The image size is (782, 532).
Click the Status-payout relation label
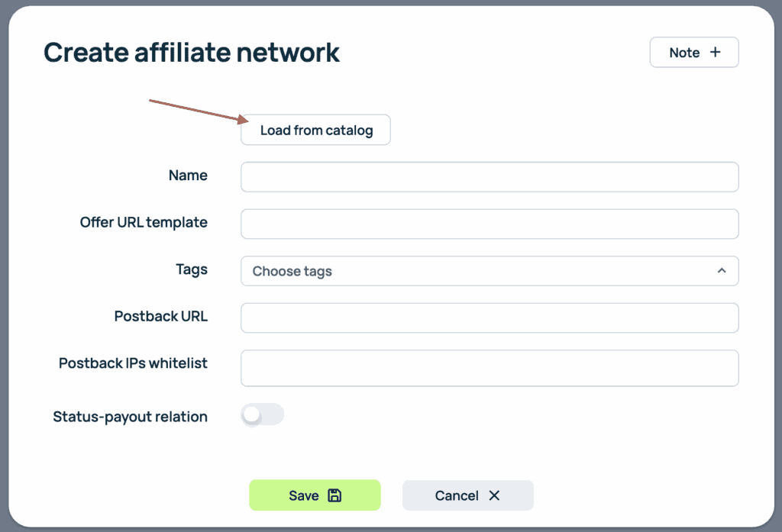click(x=130, y=417)
